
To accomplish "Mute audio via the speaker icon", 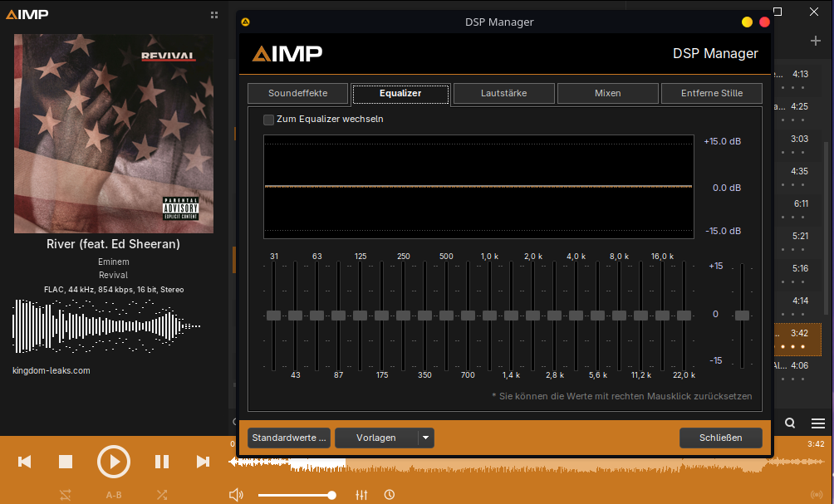I will point(236,495).
